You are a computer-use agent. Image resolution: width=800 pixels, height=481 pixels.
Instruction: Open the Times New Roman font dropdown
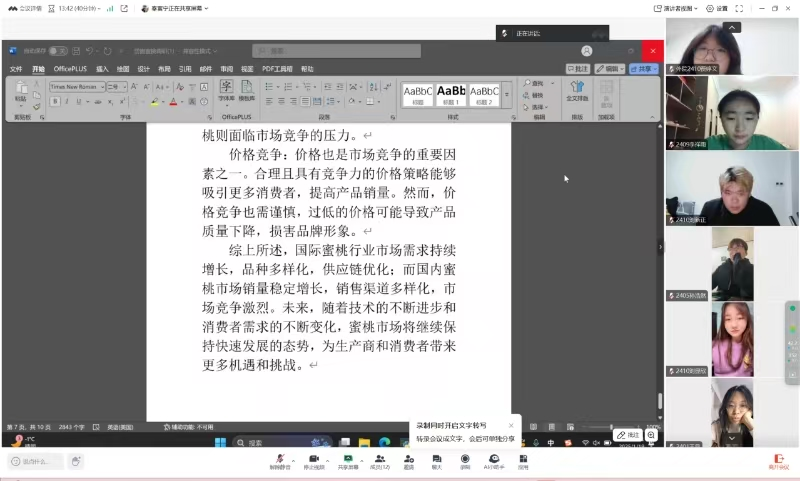(x=75, y=87)
